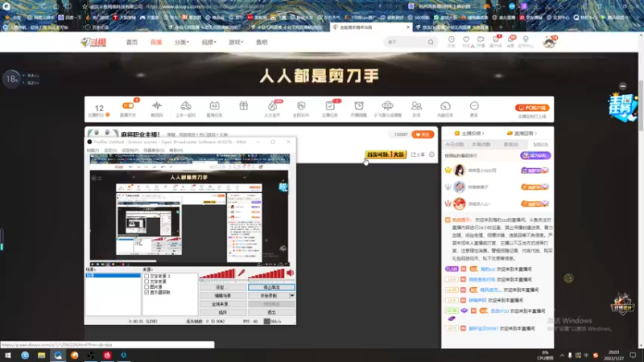644x362 pixels.
Task: Click the 退出 exit button in OBS
Action: tap(271, 312)
